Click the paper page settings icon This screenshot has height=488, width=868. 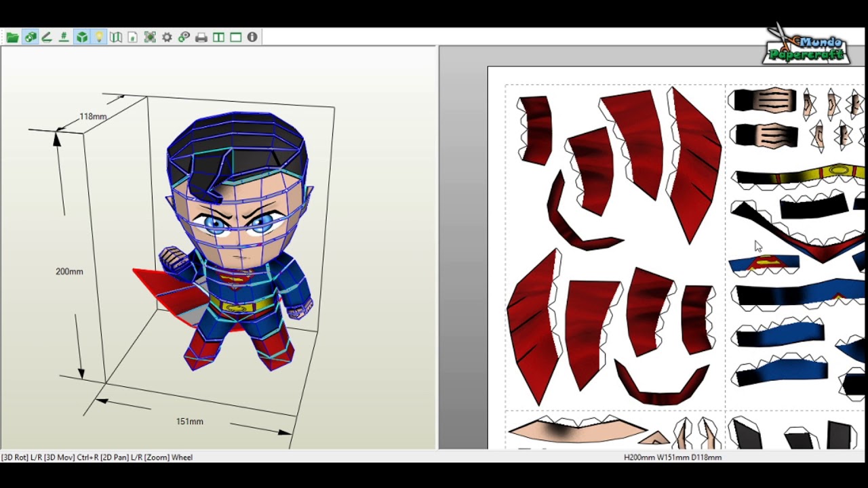point(133,37)
